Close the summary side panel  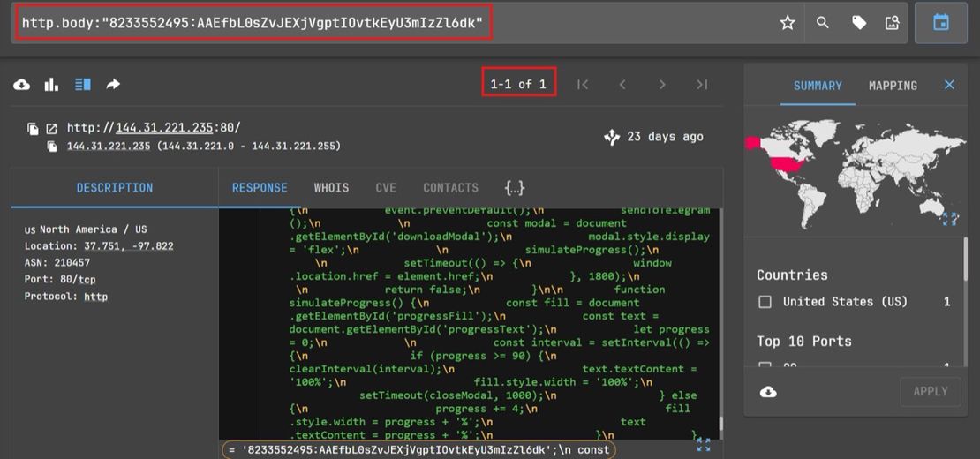coord(949,85)
